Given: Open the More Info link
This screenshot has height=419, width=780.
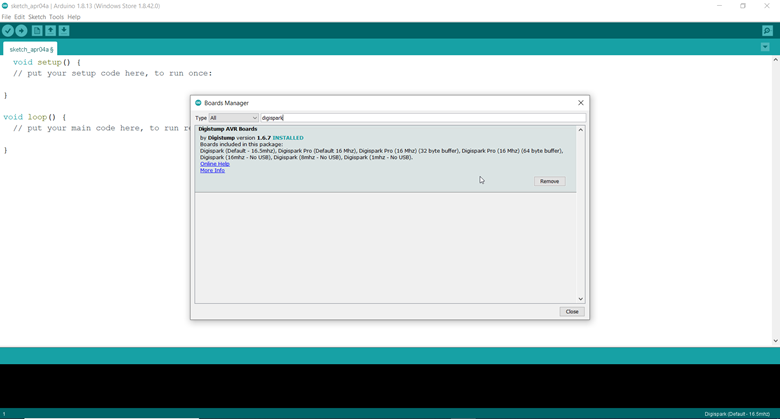Looking at the screenshot, I should tap(212, 170).
